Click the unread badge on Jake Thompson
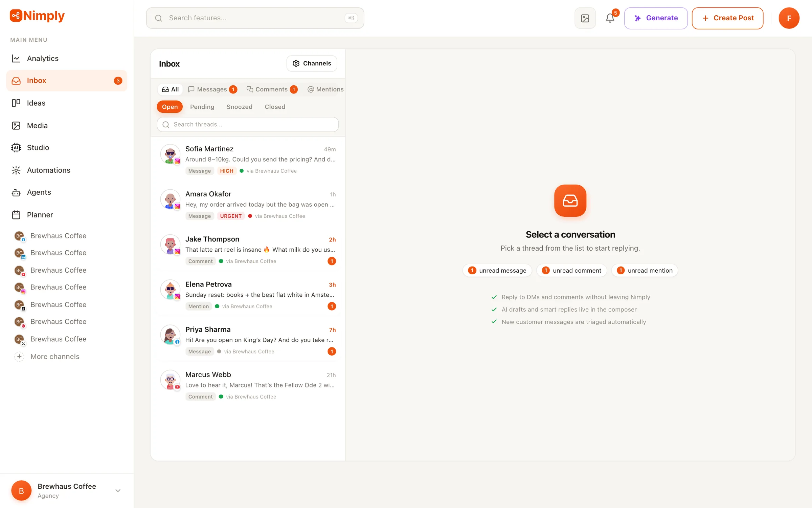 332,261
